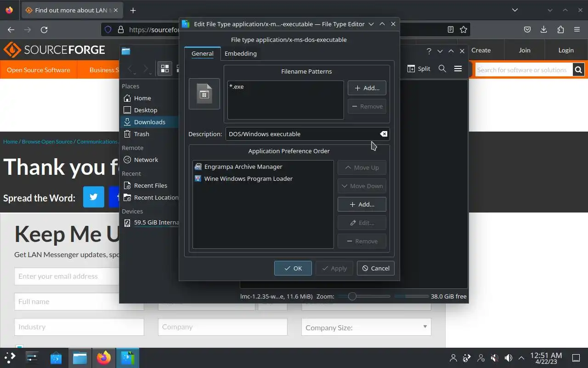
Task: Click the Home breadcrumb link
Action: tap(10, 142)
